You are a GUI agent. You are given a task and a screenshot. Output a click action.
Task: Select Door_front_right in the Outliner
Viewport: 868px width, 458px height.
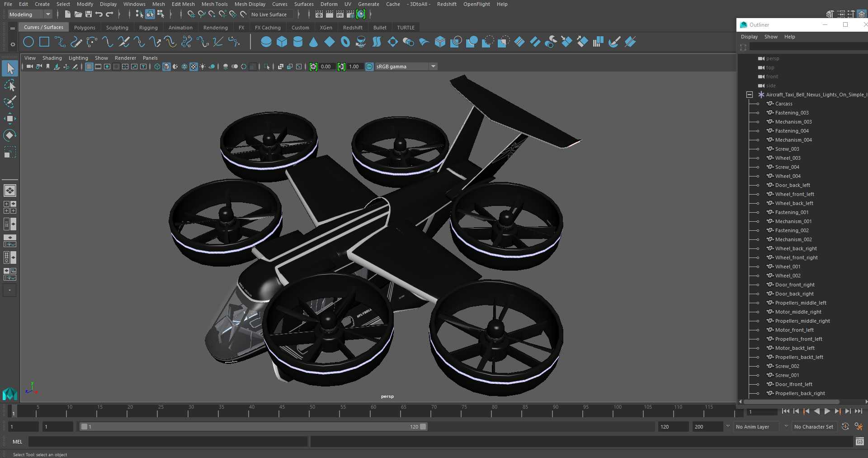pyautogui.click(x=794, y=285)
